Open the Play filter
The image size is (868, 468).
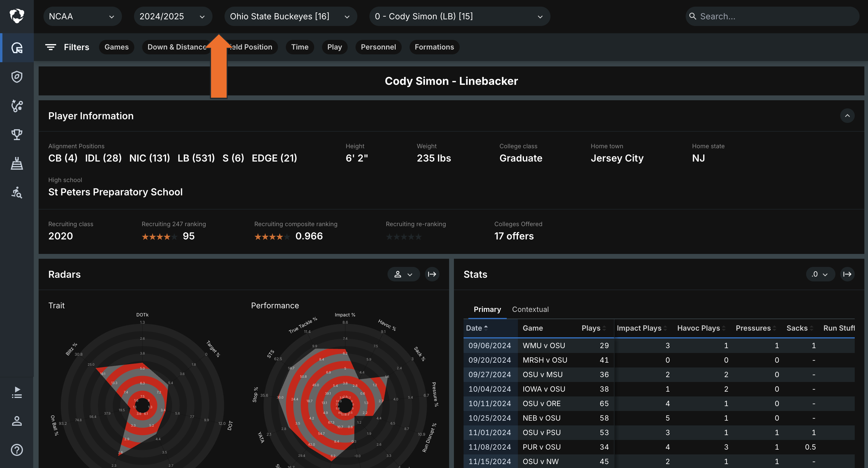334,47
